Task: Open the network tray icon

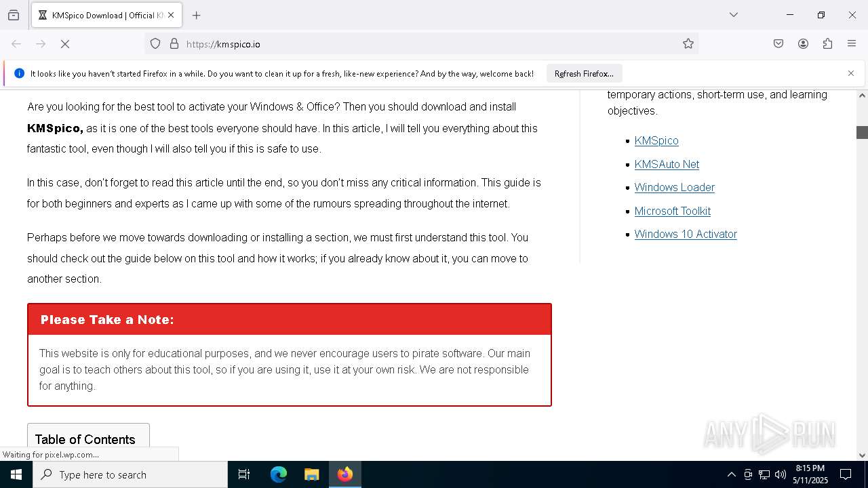Action: (x=764, y=474)
